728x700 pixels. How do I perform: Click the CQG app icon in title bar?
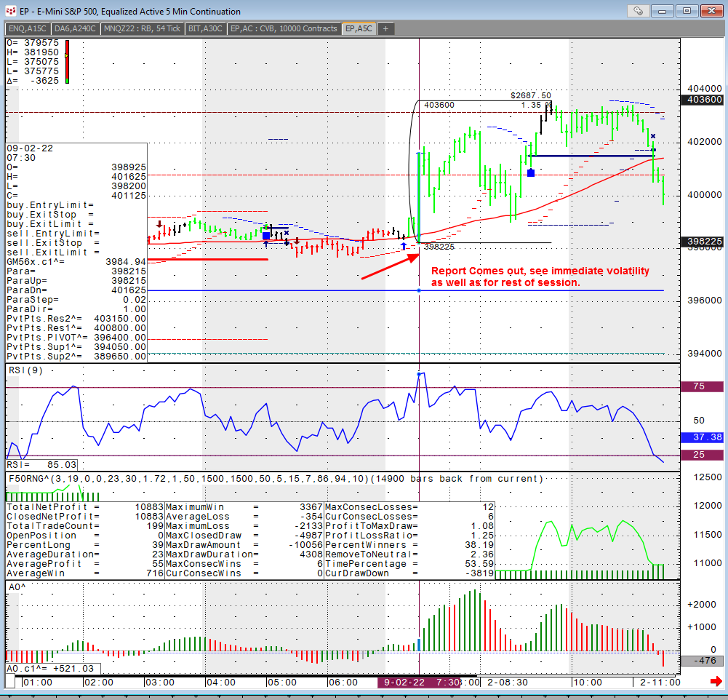click(x=11, y=11)
